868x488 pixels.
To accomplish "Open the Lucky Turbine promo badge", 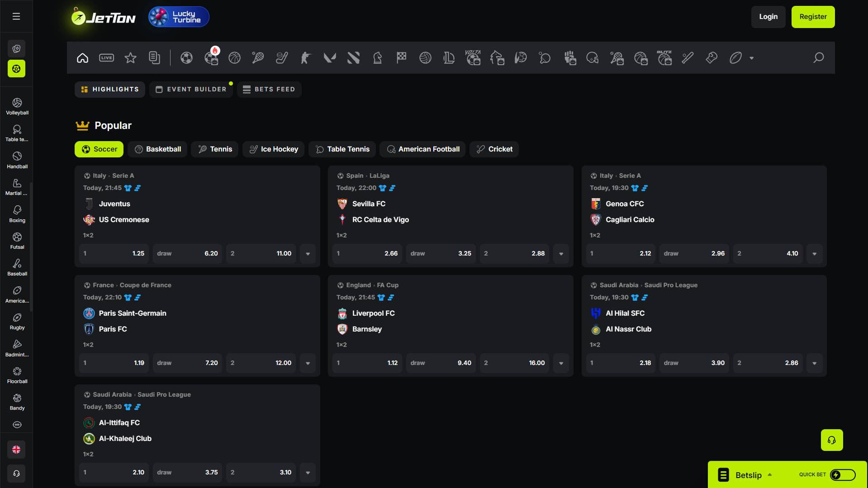I will click(x=179, y=17).
